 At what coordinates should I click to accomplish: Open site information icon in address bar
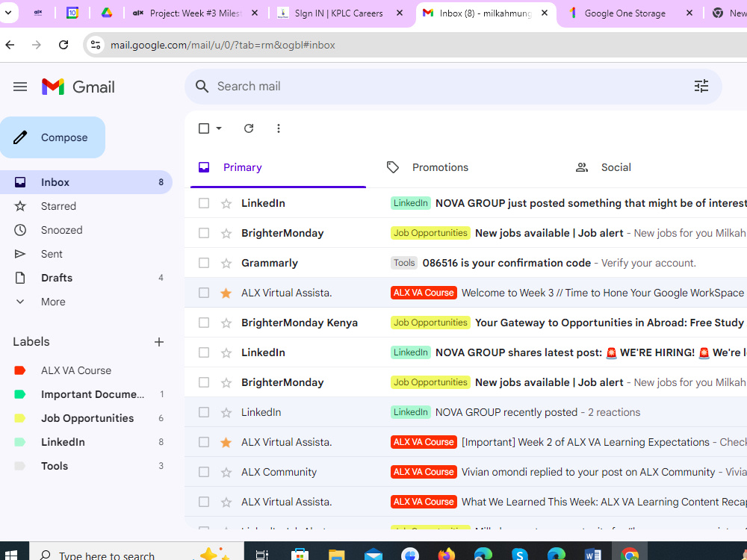pyautogui.click(x=96, y=45)
